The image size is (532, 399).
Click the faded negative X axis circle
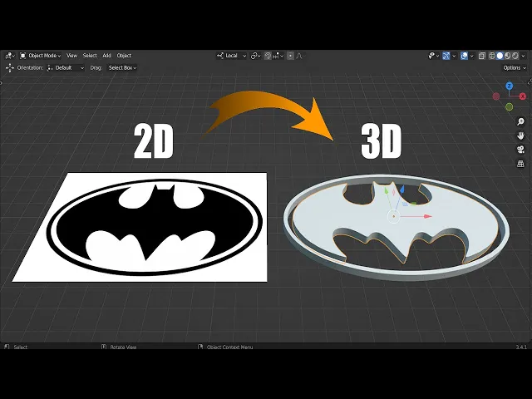pos(496,96)
